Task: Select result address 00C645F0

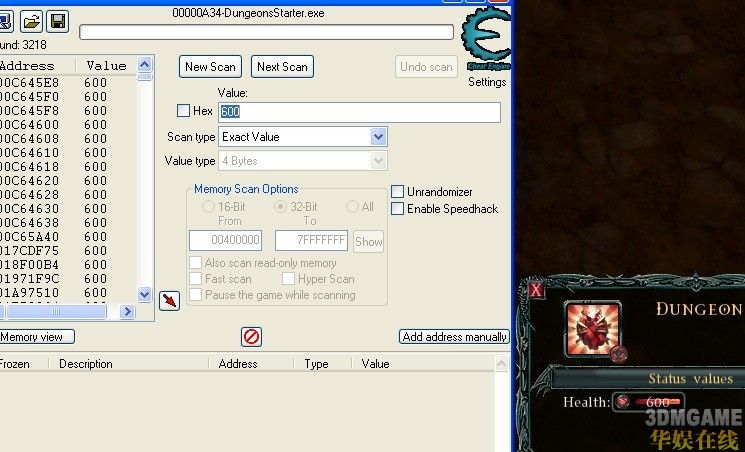Action: 29,97
